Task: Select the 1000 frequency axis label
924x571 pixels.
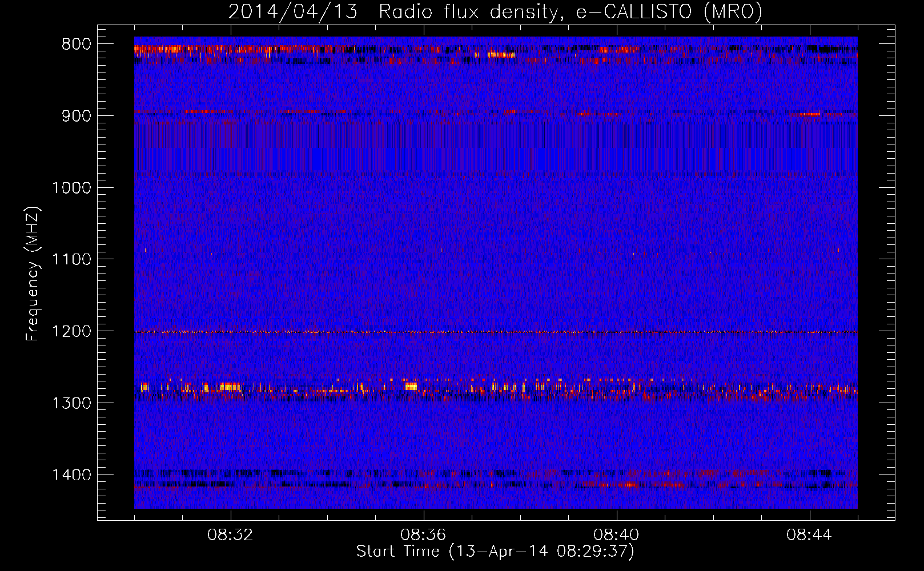Action: point(71,188)
